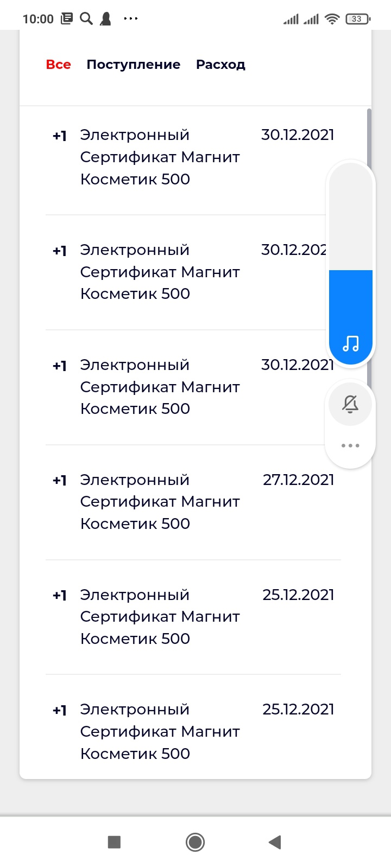Tap the last 25.12.2021 certificate entry
391x868 pixels.
(193, 731)
